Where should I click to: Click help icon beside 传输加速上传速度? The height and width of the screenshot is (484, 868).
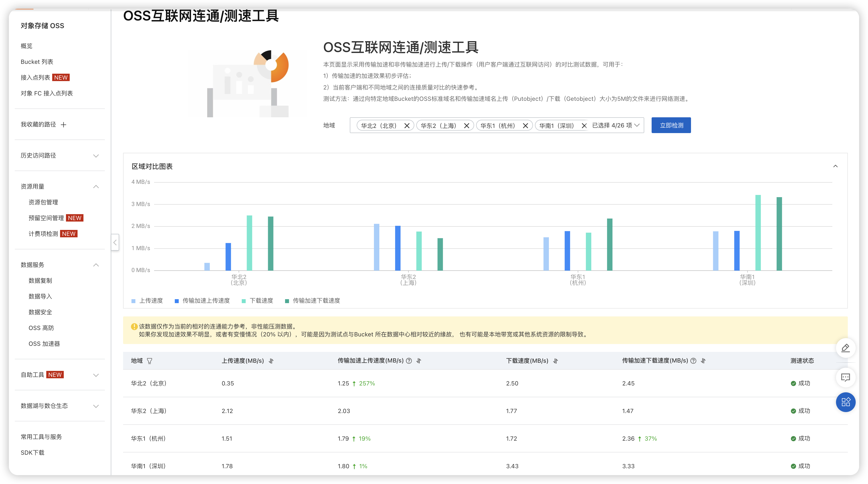coord(409,361)
